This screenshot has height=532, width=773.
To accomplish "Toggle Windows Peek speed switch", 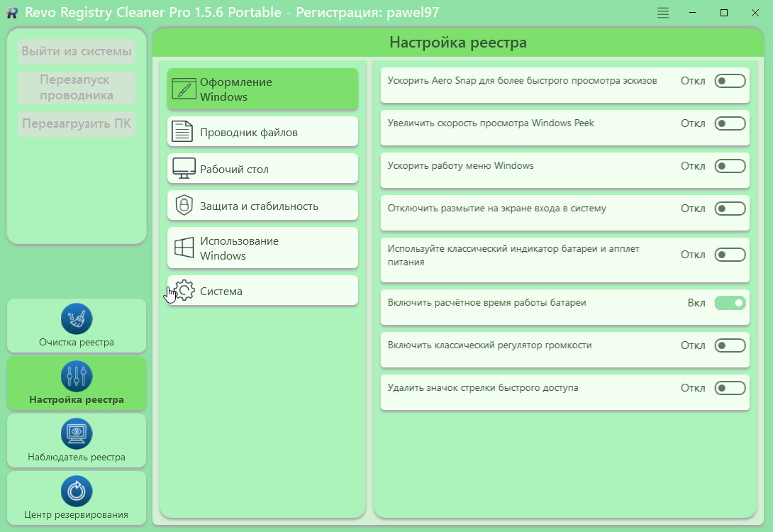I will point(730,123).
